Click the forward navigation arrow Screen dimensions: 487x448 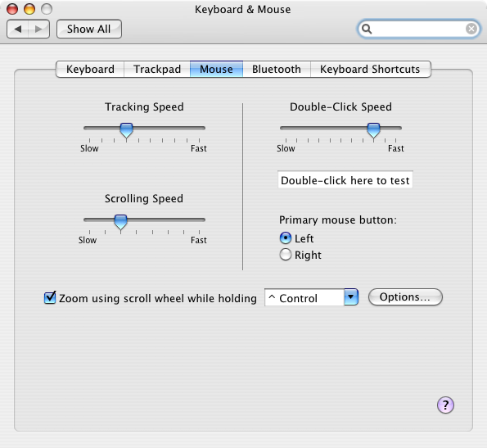click(38, 29)
